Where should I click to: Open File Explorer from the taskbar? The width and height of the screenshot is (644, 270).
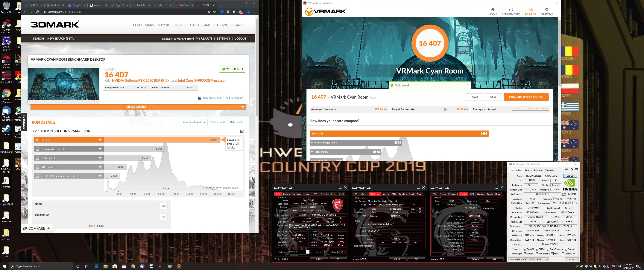pos(106,266)
